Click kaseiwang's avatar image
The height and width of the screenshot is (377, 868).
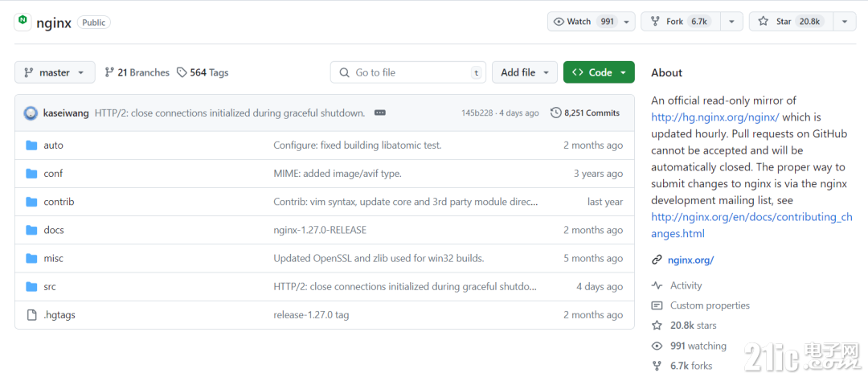(31, 113)
